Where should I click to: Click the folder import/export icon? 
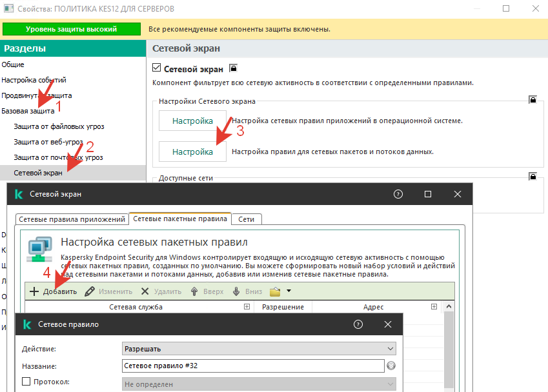point(275,291)
